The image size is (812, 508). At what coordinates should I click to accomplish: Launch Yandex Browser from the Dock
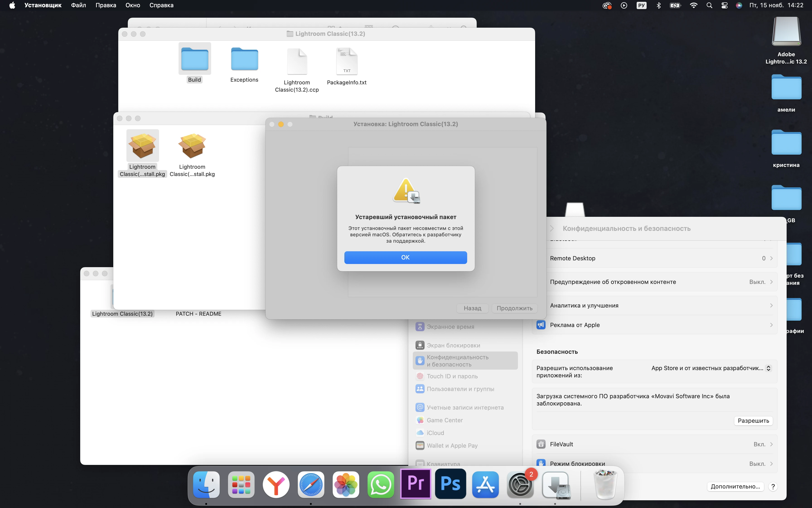tap(276, 484)
